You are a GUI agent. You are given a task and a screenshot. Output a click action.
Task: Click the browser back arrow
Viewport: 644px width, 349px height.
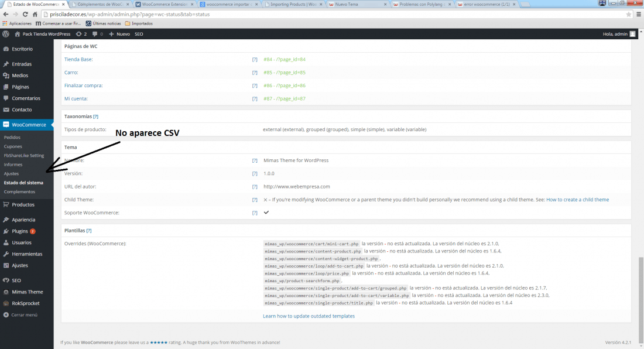pyautogui.click(x=6, y=14)
